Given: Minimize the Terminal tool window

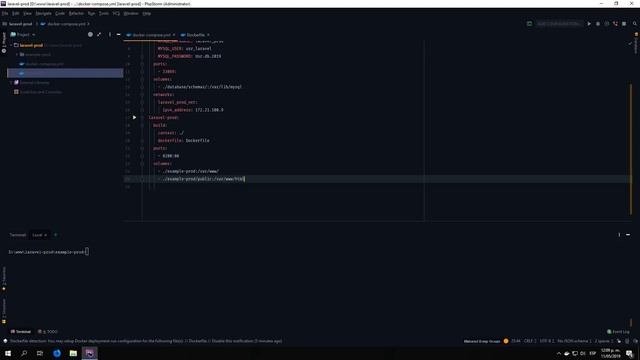Looking at the screenshot, I should (628, 235).
